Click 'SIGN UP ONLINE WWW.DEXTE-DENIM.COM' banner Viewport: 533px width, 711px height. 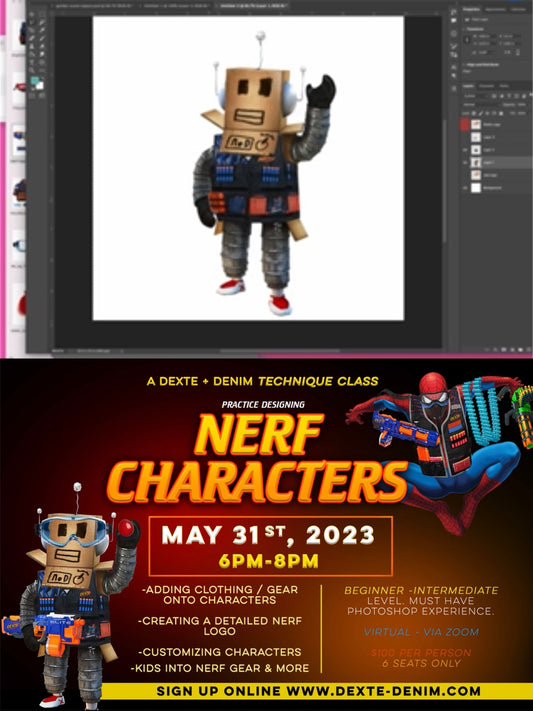coord(318,691)
